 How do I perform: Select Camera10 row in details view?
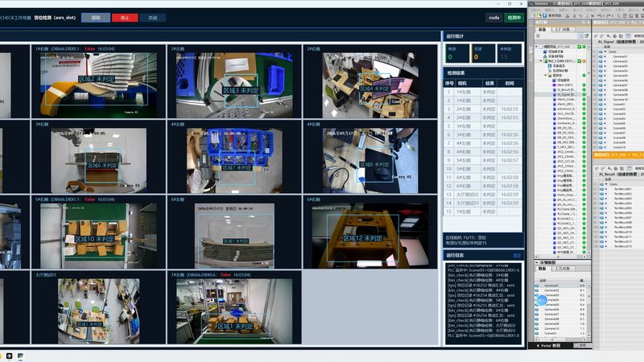pyautogui.click(x=562, y=329)
